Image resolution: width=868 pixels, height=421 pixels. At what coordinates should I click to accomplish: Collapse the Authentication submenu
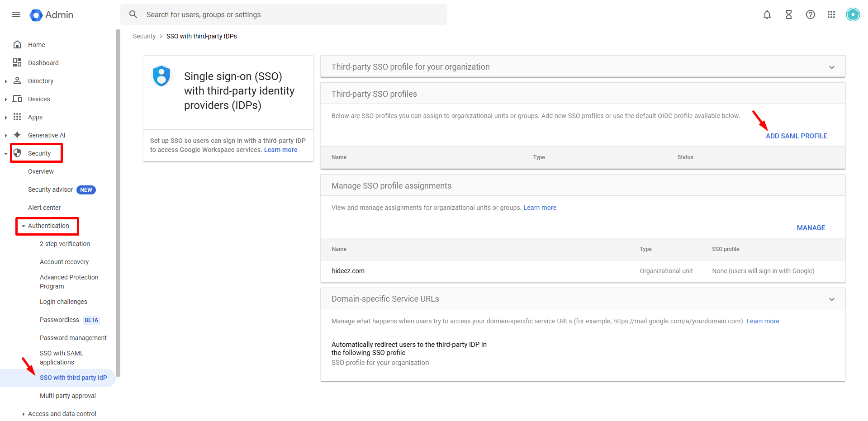pyautogui.click(x=24, y=226)
